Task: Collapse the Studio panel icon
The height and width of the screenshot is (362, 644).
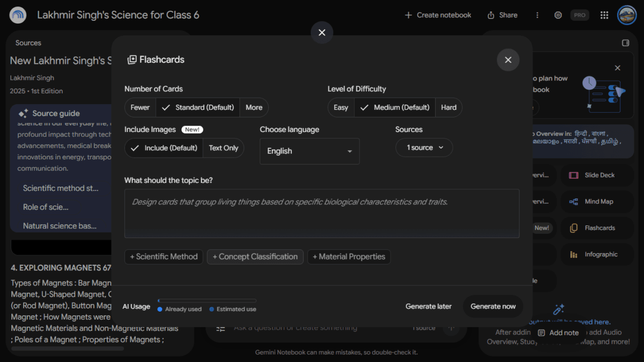Action: pos(625,43)
